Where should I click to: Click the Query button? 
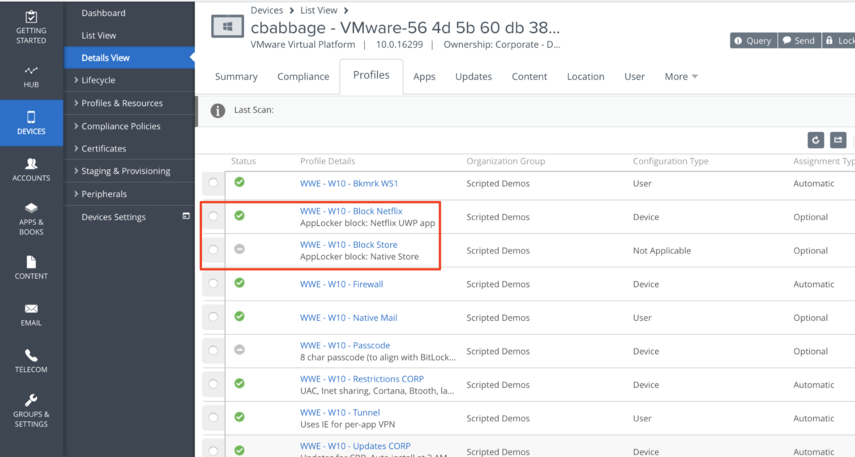752,41
